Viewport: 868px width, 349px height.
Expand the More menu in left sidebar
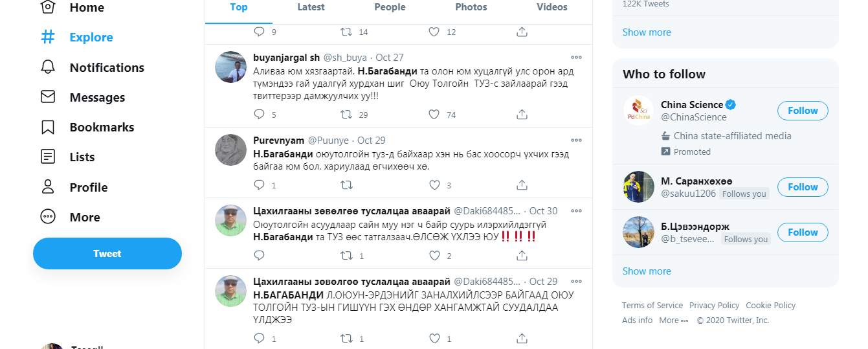coord(70,217)
